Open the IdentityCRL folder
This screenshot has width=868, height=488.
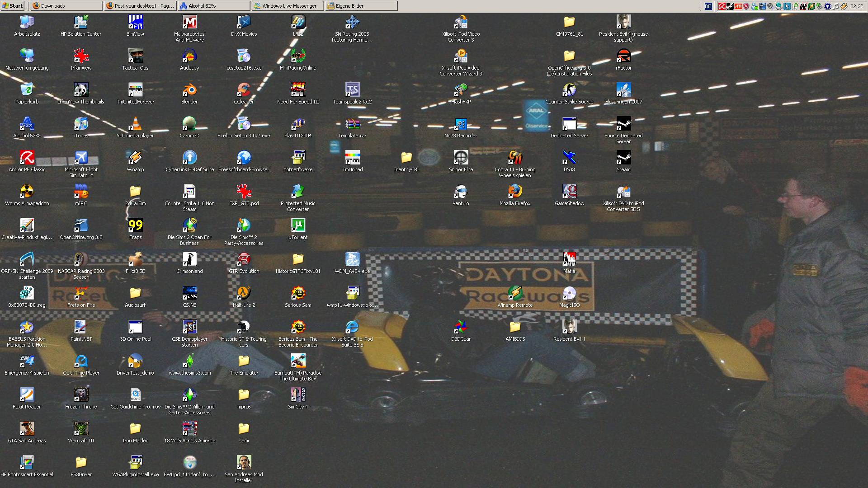406,158
